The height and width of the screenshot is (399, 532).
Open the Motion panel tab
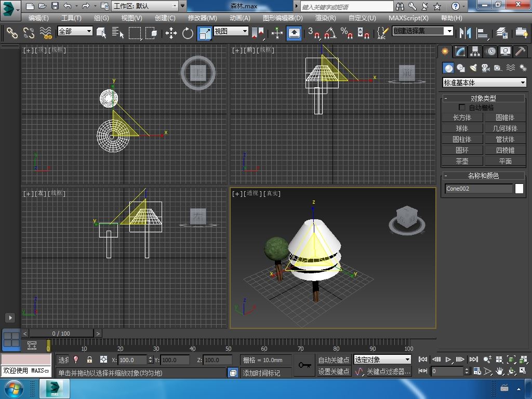pyautogui.click(x=490, y=51)
